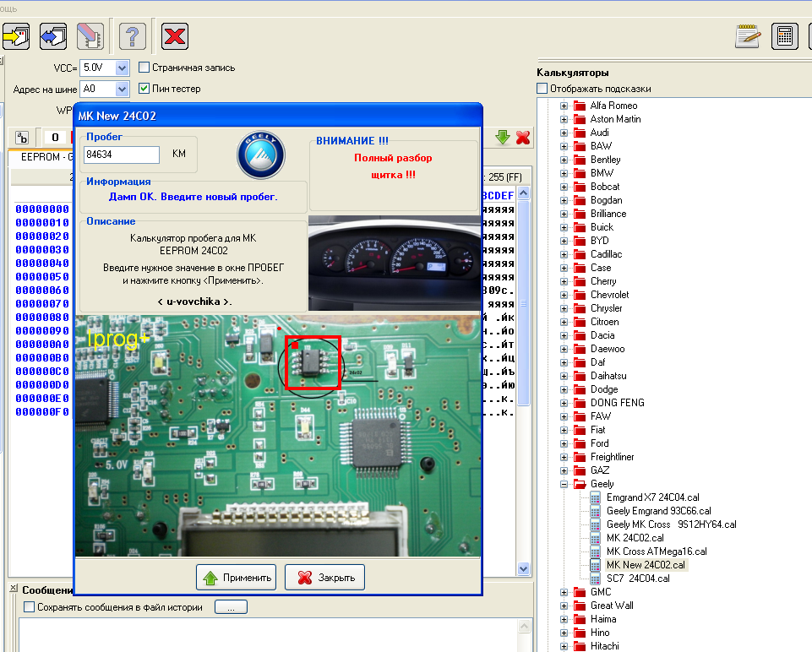Click the open Geely folder icon
Viewport: 812px width, 652px height.
coord(580,484)
